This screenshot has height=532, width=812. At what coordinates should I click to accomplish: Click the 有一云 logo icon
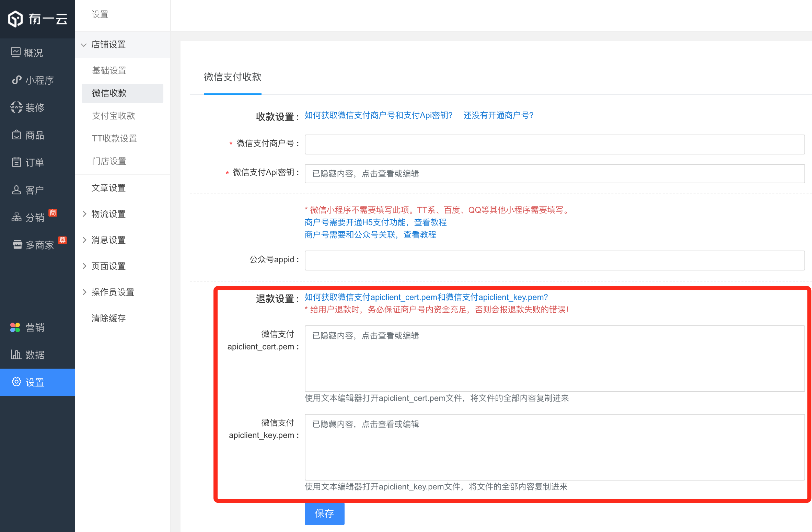[15, 19]
